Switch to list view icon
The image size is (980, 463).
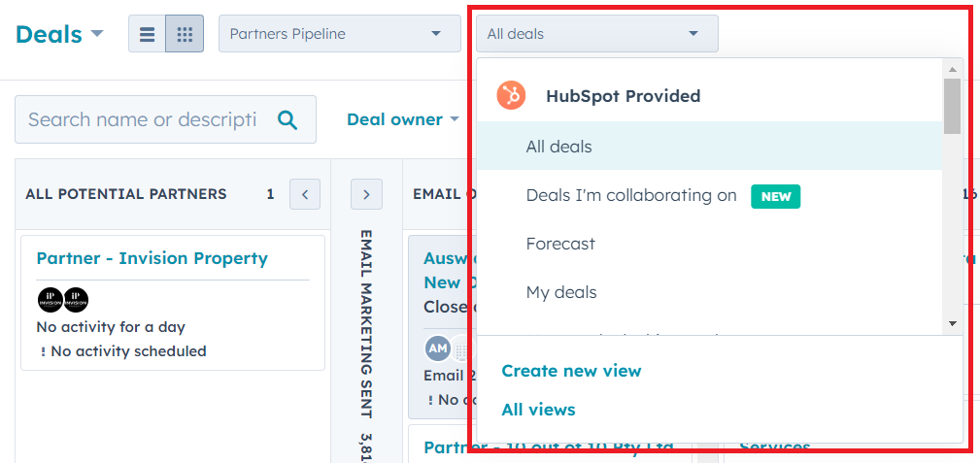pos(148,34)
